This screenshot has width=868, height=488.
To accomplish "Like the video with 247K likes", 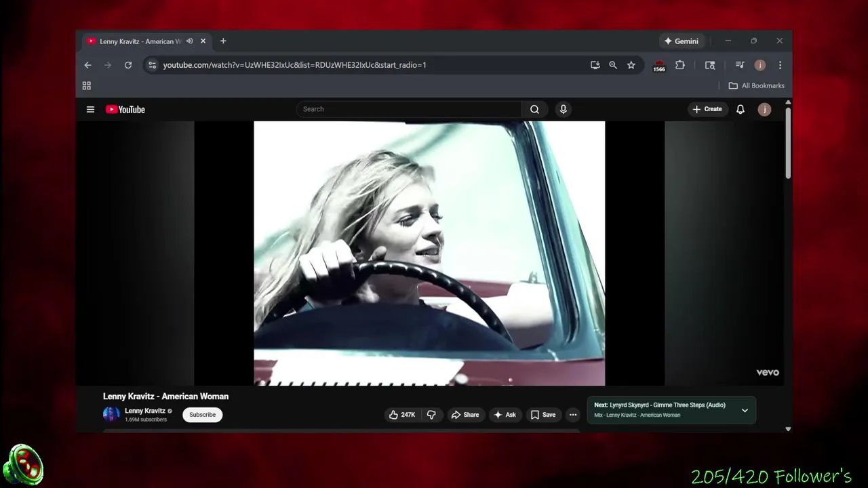I will pos(402,415).
